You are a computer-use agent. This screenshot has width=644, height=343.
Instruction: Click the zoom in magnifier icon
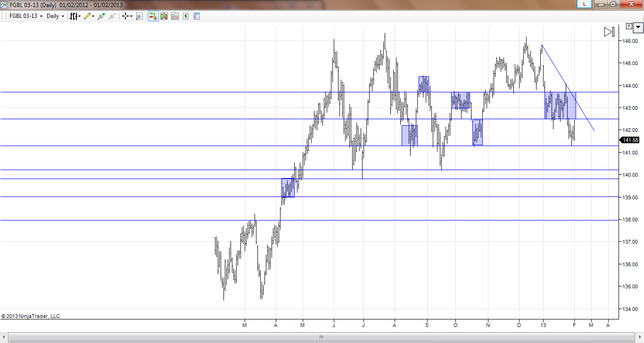pyautogui.click(x=101, y=16)
